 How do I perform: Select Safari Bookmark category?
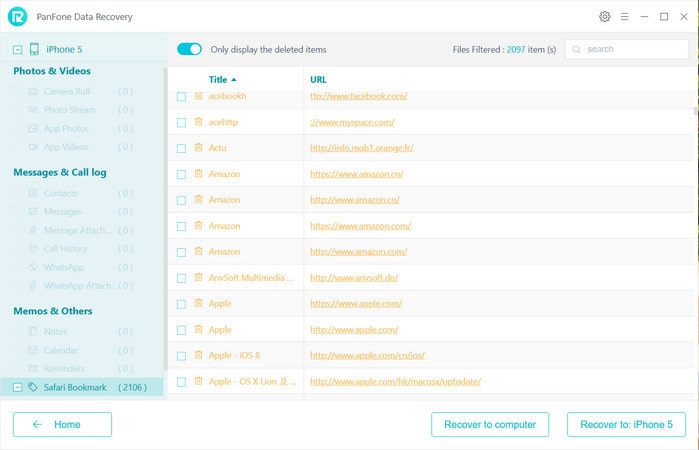82,387
